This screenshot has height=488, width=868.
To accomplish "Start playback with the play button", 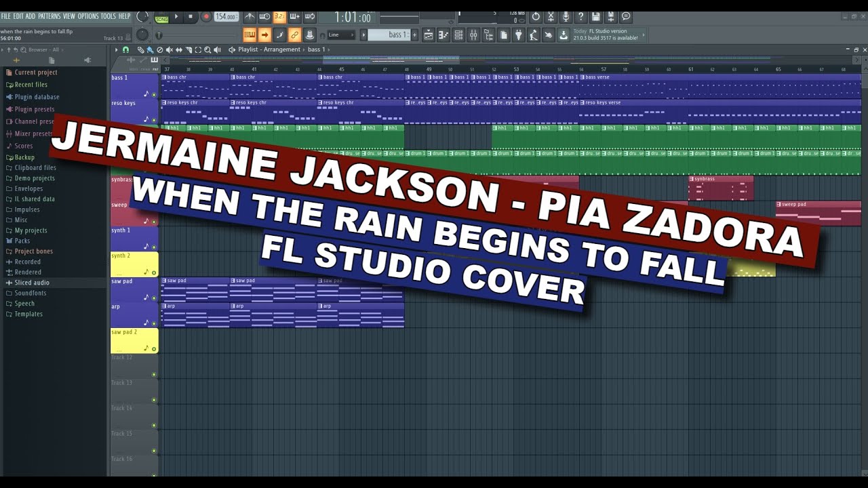I will click(176, 16).
